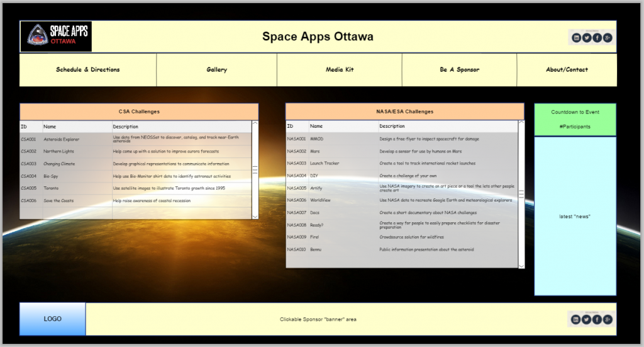The image size is (644, 347).
Task: Select the WorldView challenge name
Action: click(320, 200)
